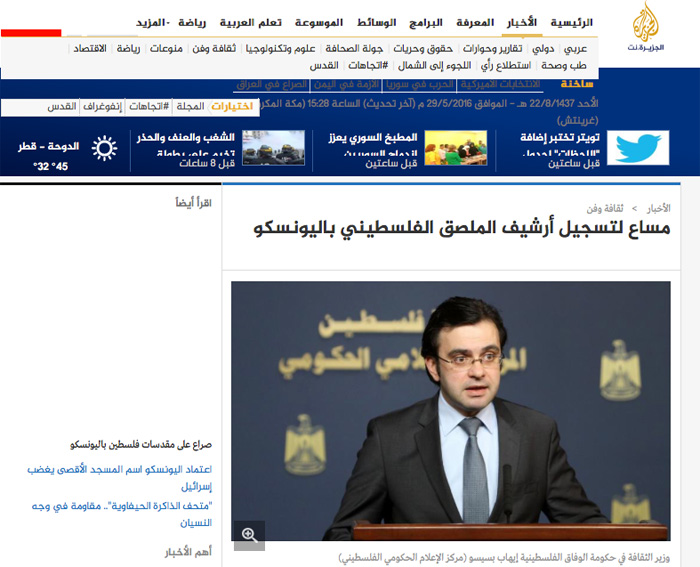The height and width of the screenshot is (567, 700).
Task: Open الاقتصاد subsection
Action: click(90, 49)
